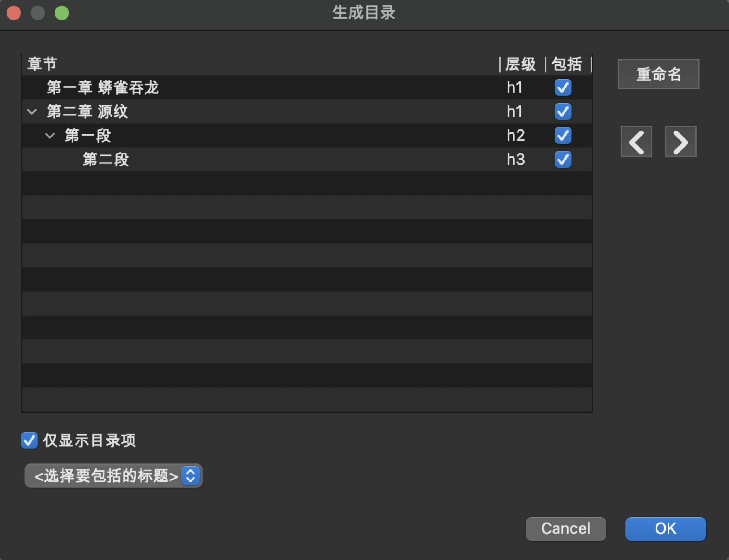Image resolution: width=729 pixels, height=560 pixels.
Task: Toggle include checkbox for 第二段
Action: tap(563, 159)
